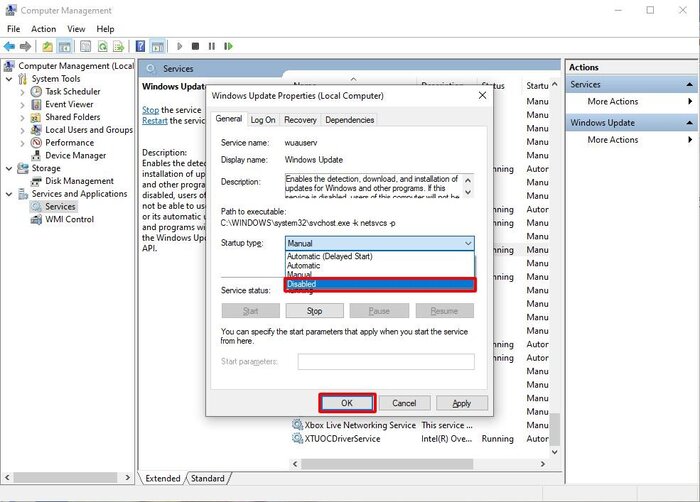Collapse the Storage node
Viewport: 700px width, 502px height.
(x=9, y=168)
